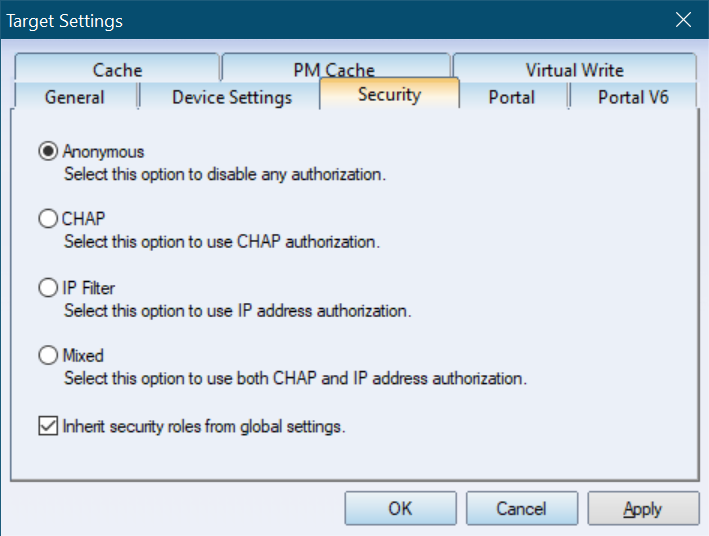
Task: Click the 'Select this option to use CHAP authorization' text
Action: [x=222, y=242]
